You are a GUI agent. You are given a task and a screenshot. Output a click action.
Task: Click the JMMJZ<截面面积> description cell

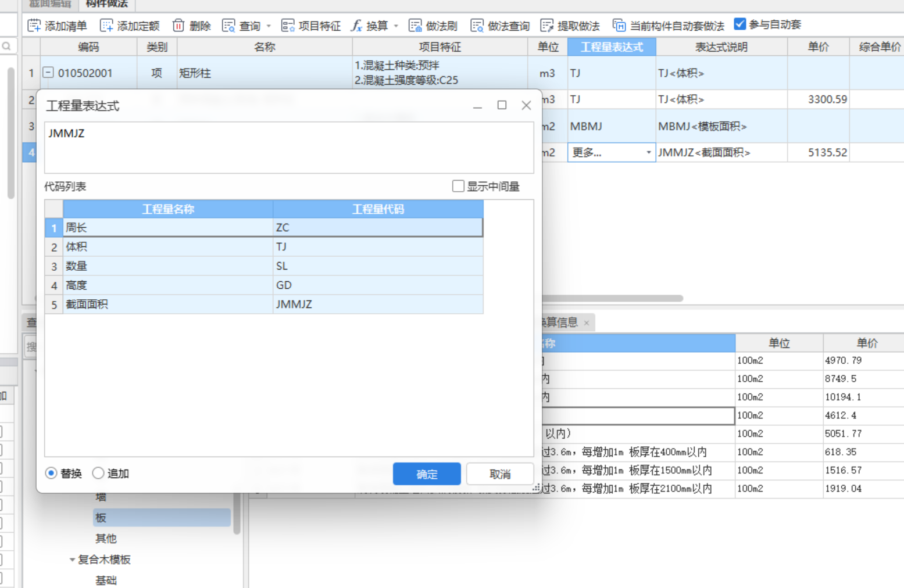tap(721, 152)
